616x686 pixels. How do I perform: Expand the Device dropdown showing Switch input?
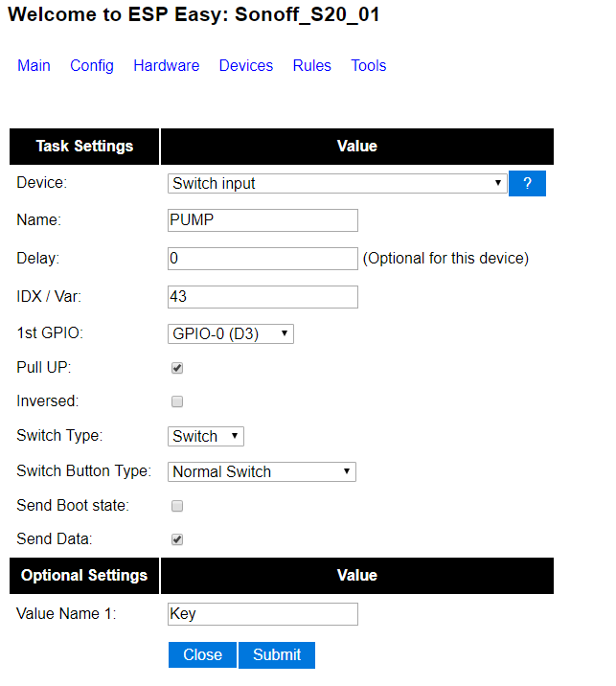337,183
